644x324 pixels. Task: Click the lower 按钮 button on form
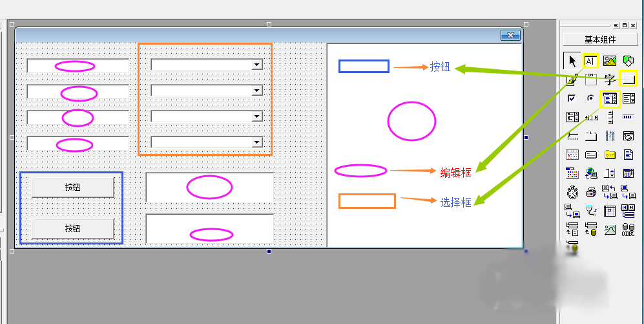point(73,228)
